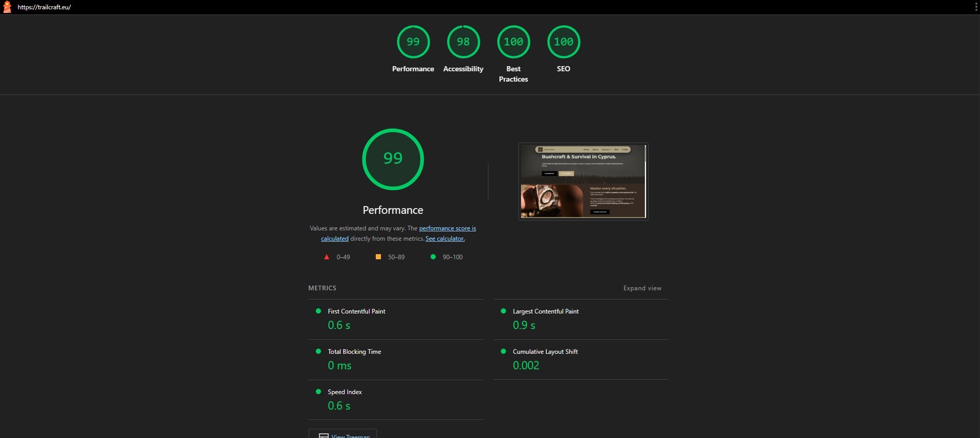This screenshot has height=438, width=980.
Task: Click the green circle 90–100 legend icon
Action: pyautogui.click(x=433, y=257)
